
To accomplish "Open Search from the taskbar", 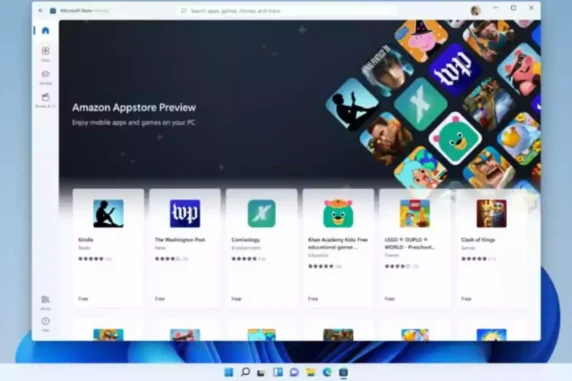I will (x=246, y=372).
